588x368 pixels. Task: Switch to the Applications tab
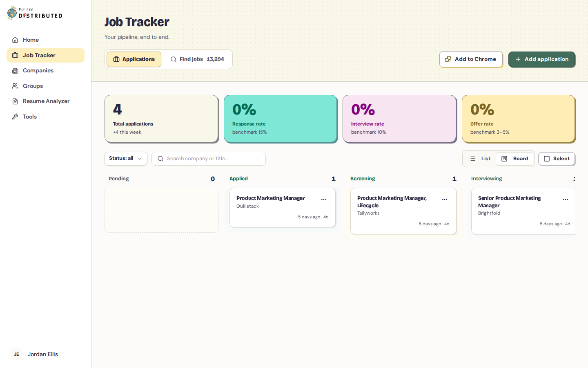[x=134, y=59]
